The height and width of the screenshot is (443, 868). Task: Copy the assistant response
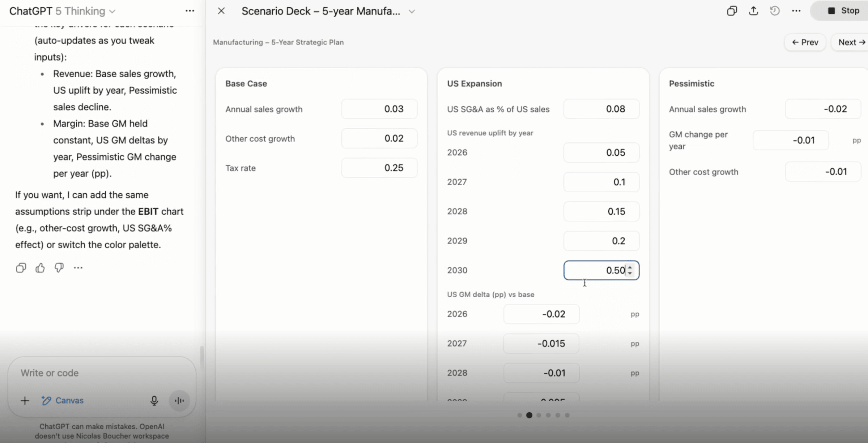coord(21,268)
